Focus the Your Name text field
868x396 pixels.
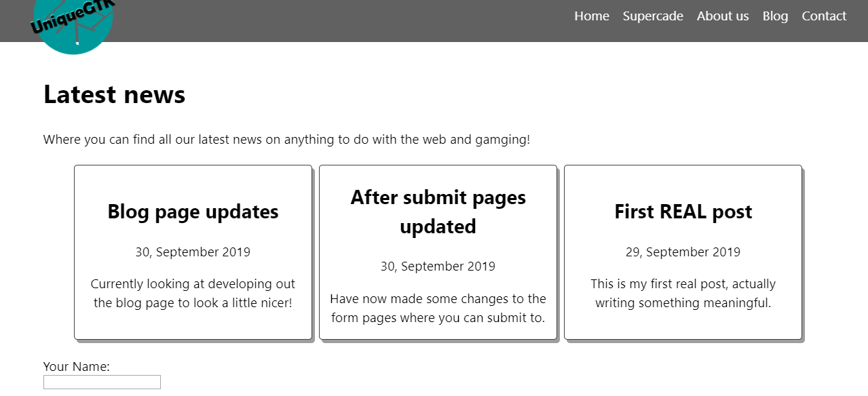102,382
